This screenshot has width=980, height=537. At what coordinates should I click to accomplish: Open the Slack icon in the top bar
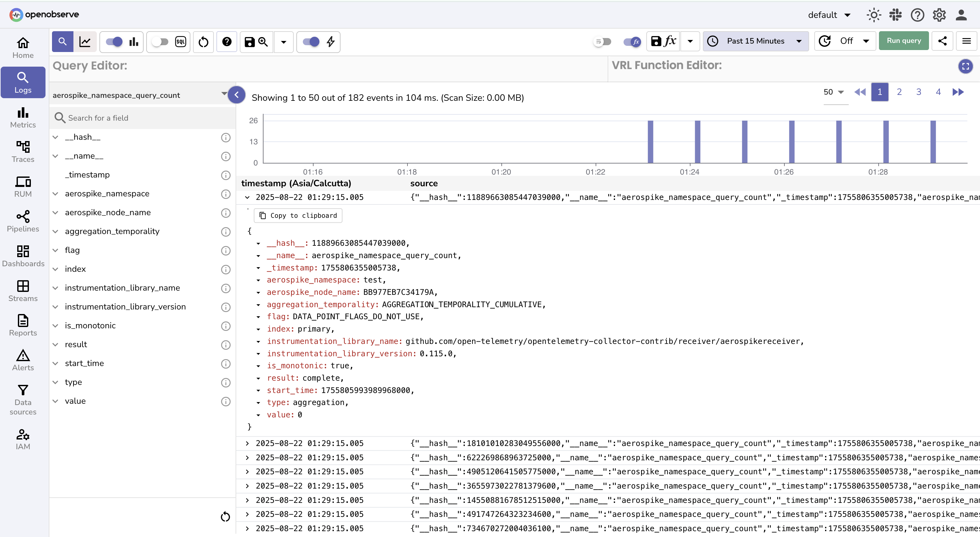tap(895, 15)
